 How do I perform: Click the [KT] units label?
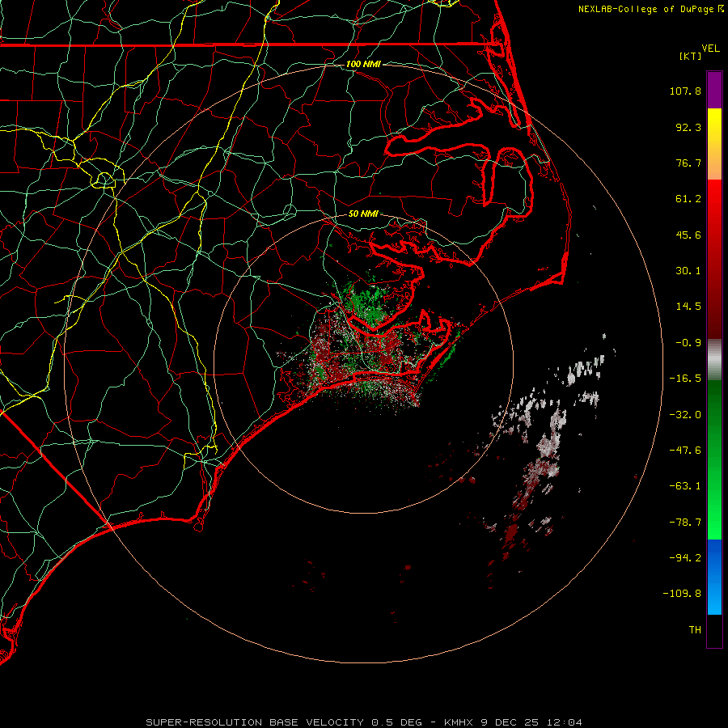[x=691, y=56]
